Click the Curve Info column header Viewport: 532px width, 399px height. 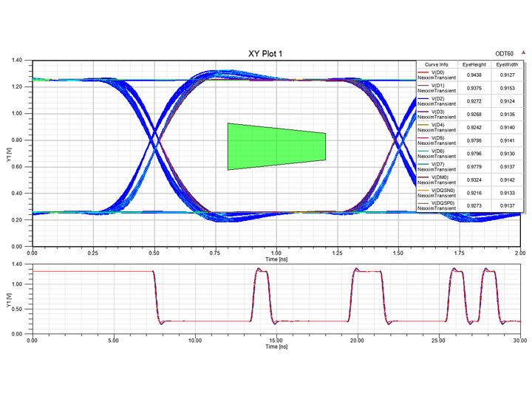437,65
